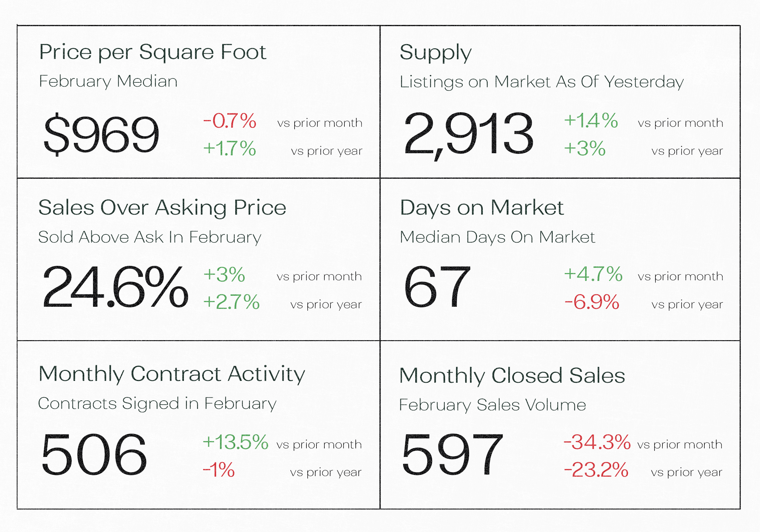
Task: Click the Monthly Contract Activity heading
Action: pyautogui.click(x=171, y=374)
